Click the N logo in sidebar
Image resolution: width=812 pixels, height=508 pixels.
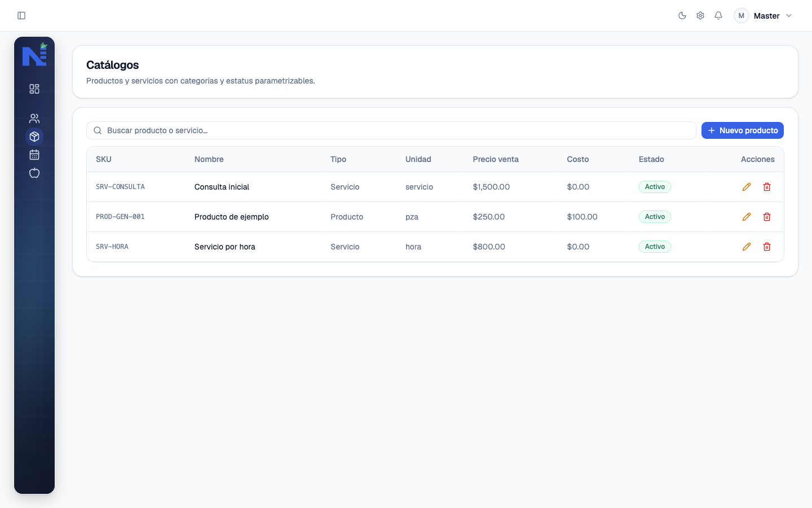coord(34,55)
